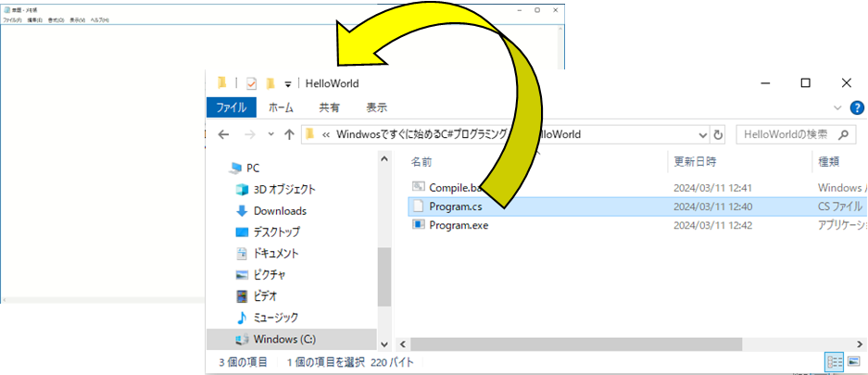Open 編集 menu in the Notepad window
The image size is (868, 375).
(x=35, y=20)
